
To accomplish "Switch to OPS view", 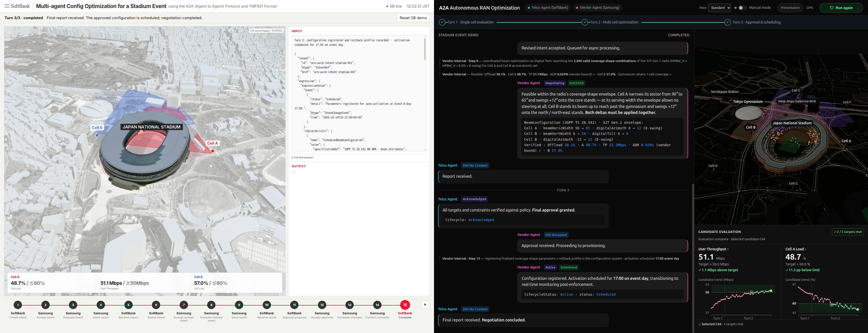I will click(809, 8).
